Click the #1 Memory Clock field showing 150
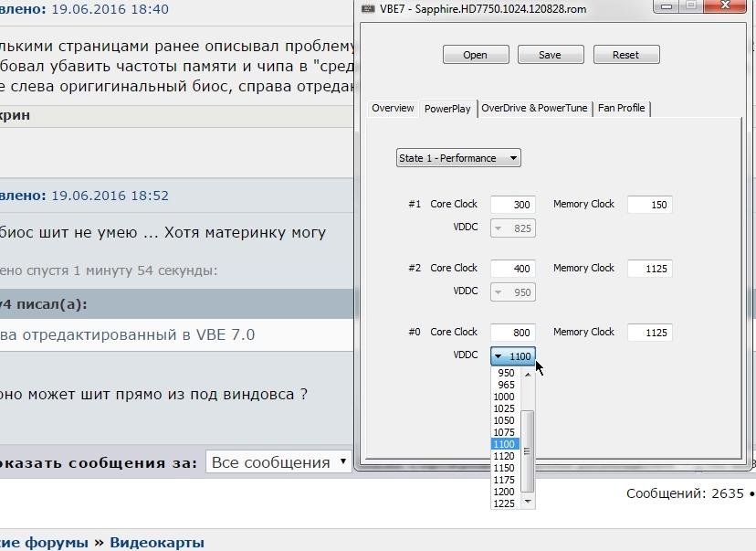The width and height of the screenshot is (756, 551). coord(649,204)
